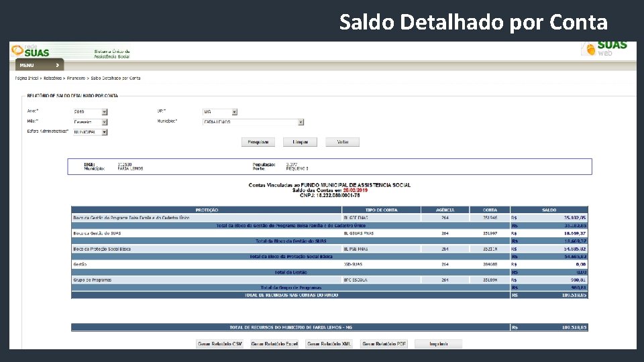Open the Ano year dropdown
The width and height of the screenshot is (644, 362).
tap(91, 112)
